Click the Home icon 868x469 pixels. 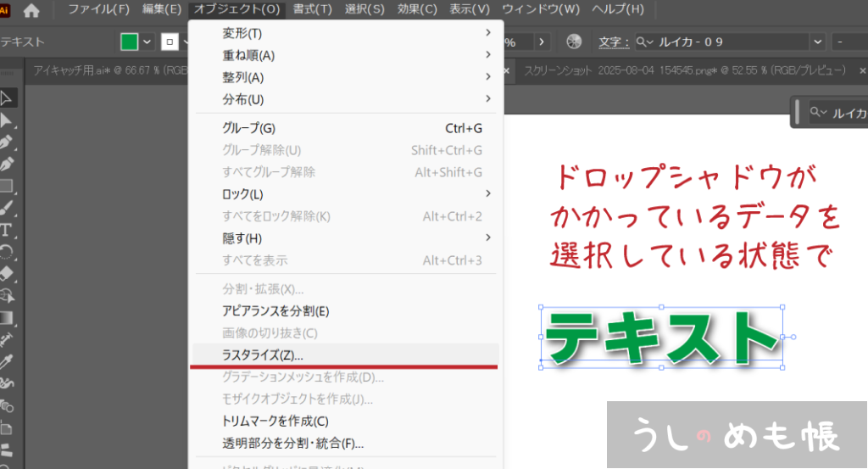pyautogui.click(x=31, y=11)
